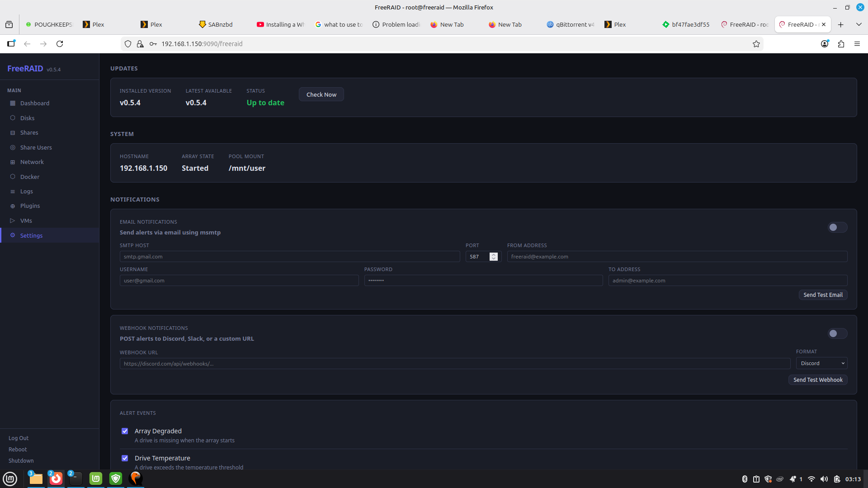This screenshot has height=488, width=868.
Task: Click the Plugins globe icon
Action: [x=13, y=206]
